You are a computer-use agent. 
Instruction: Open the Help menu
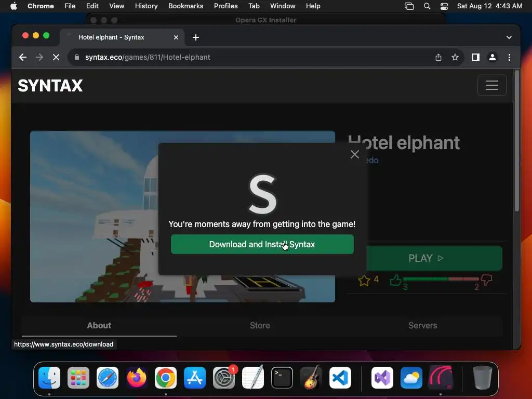[313, 6]
